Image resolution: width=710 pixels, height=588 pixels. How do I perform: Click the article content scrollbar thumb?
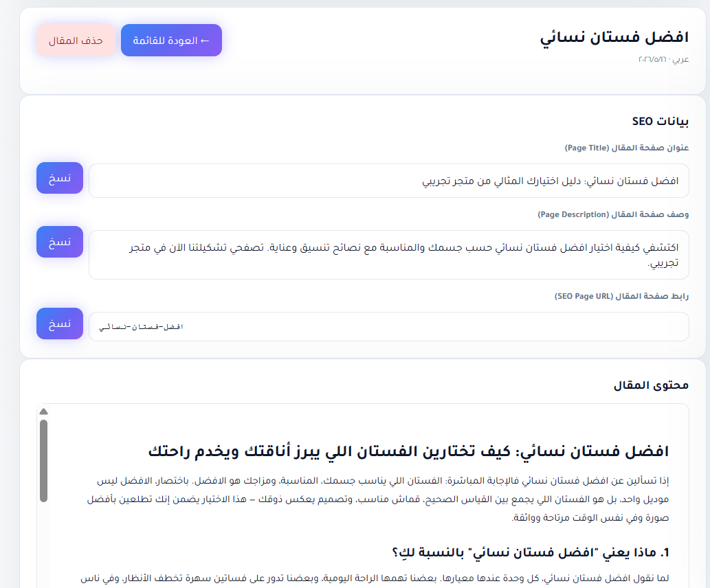(43, 461)
